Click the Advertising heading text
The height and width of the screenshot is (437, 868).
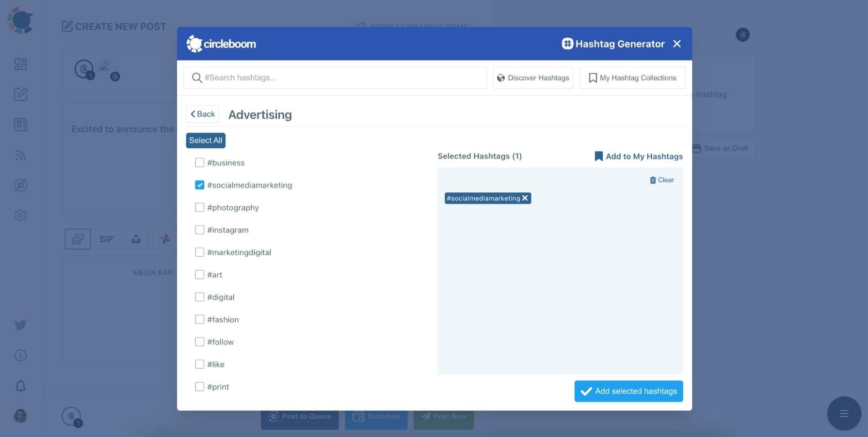click(x=260, y=114)
